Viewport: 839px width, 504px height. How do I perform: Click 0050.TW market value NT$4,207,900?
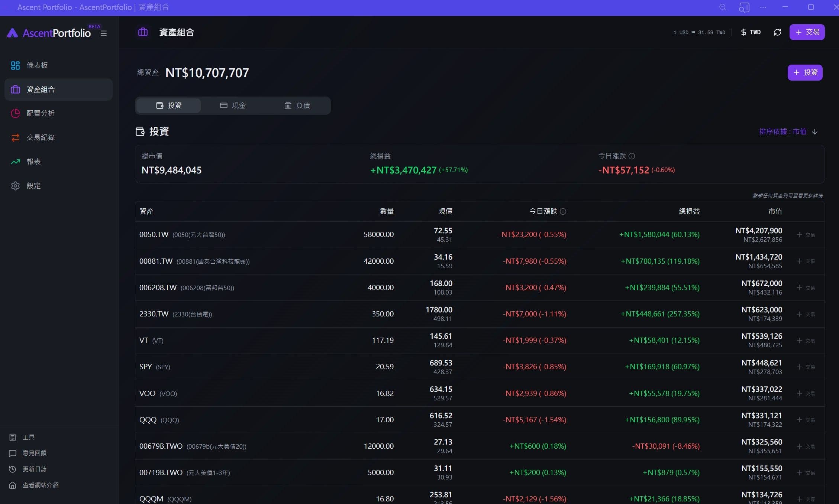[759, 231]
